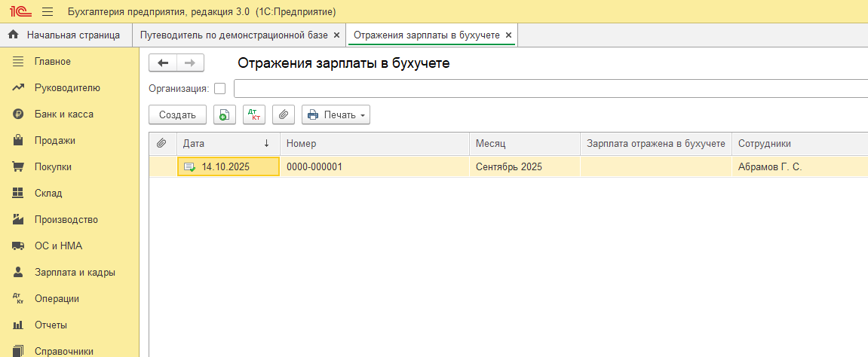The height and width of the screenshot is (357, 868).
Task: Open the hamburger main menu icon
Action: pos(48,12)
